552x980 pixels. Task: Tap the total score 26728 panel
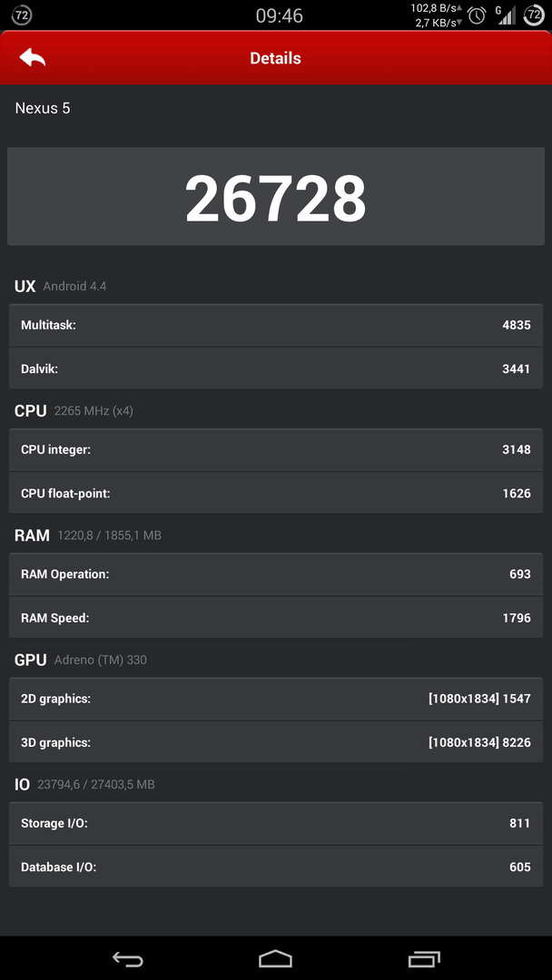point(276,196)
